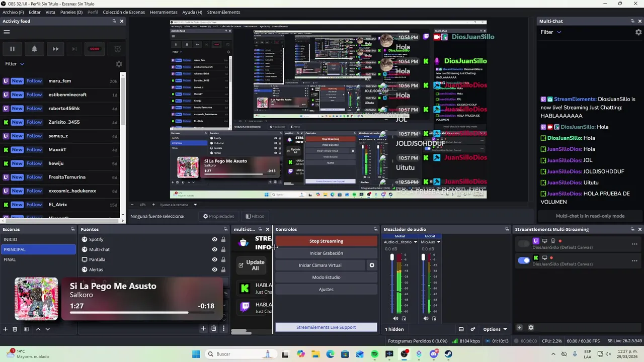Viewport: 644px width, 362px height.
Task: Remove selected source with trash icon
Action: [213, 328]
